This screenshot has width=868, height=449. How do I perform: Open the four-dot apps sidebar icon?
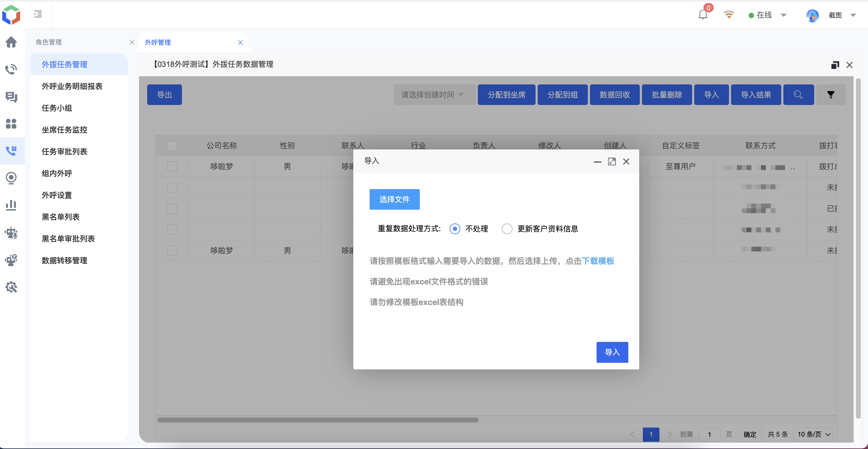coord(11,124)
